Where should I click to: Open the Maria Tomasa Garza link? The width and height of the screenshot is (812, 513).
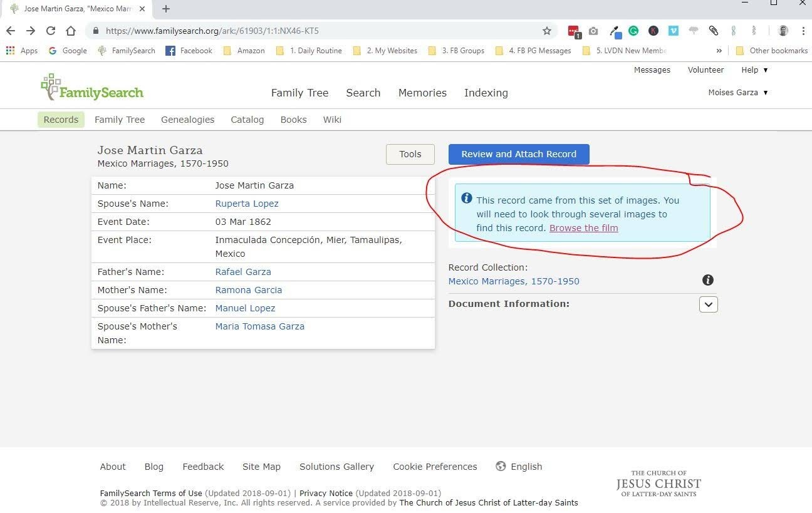coord(260,326)
